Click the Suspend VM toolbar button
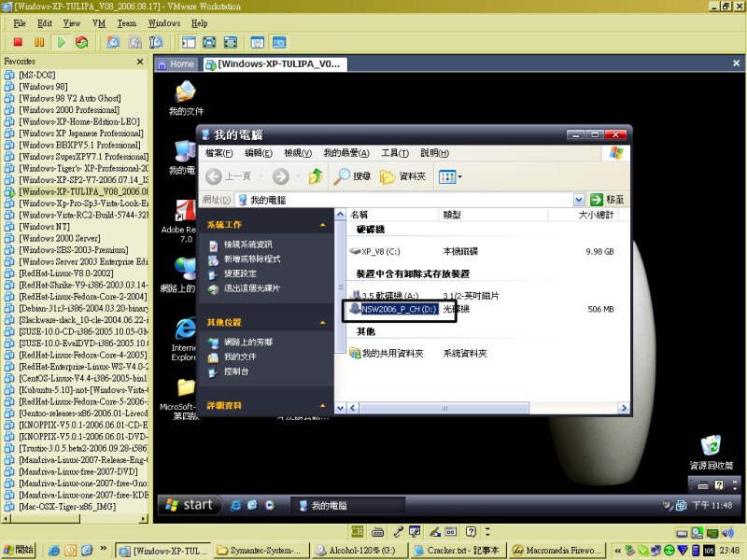 point(39,42)
